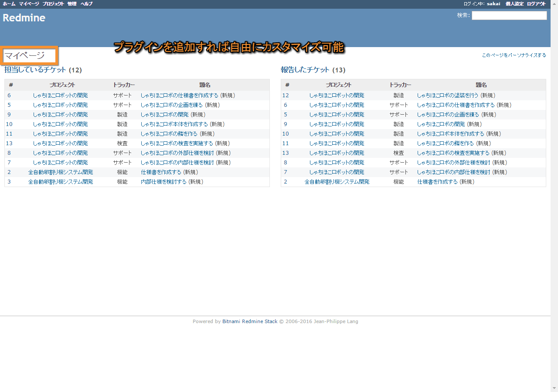This screenshot has height=392, width=558.
Task: Click the 検索 label link
Action: tap(463, 15)
